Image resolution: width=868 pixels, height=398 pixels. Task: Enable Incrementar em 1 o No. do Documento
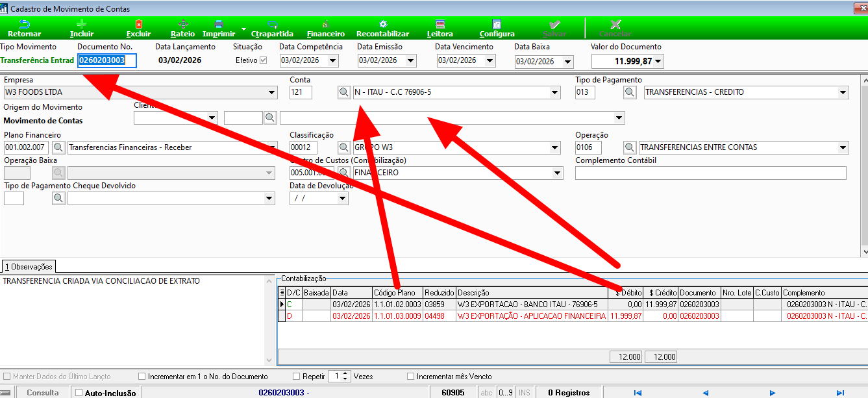point(142,377)
